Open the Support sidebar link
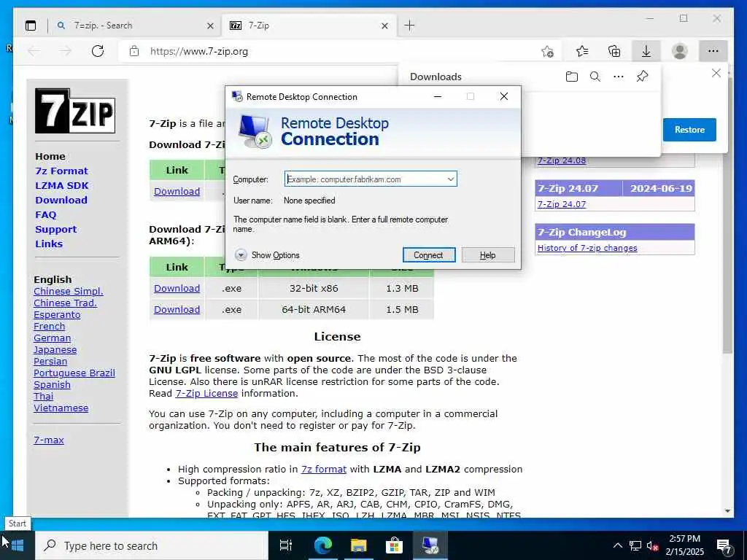 tap(55, 230)
